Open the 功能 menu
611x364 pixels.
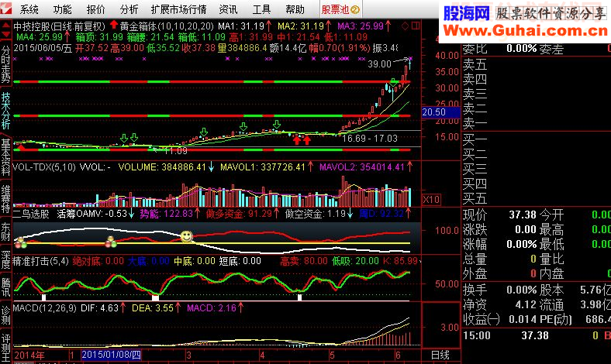[62, 9]
